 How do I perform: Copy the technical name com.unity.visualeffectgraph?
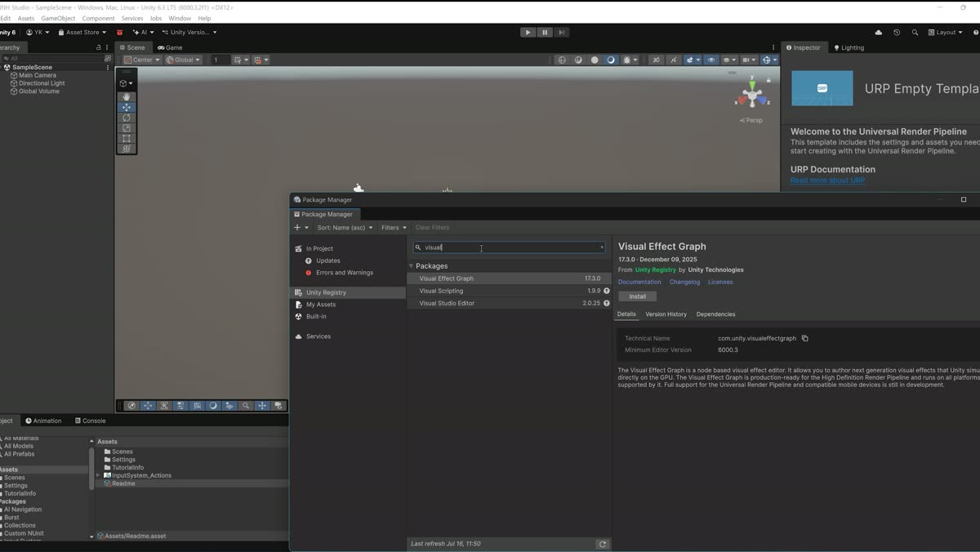[x=804, y=338]
